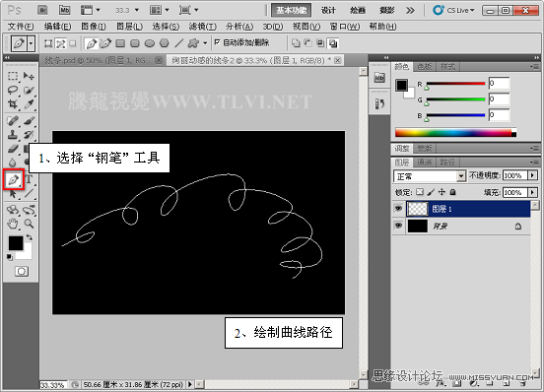Select the Rectangular Marquee tool
This screenshot has height=392, width=544.
tap(13, 76)
